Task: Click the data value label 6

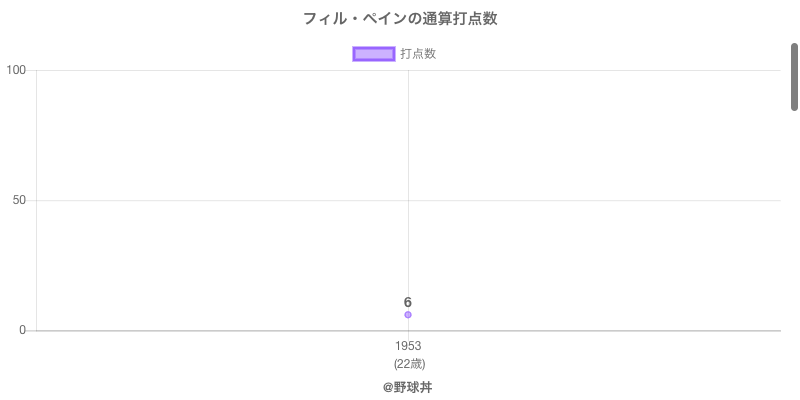Action: [408, 302]
